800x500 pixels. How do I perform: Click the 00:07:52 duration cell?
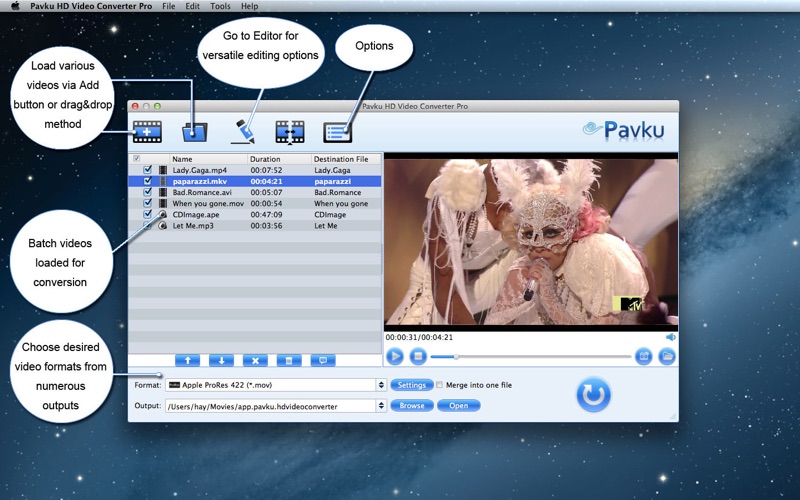pos(266,170)
